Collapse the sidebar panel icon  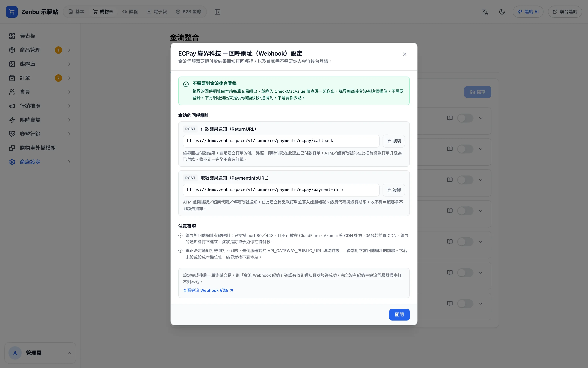[x=217, y=12]
